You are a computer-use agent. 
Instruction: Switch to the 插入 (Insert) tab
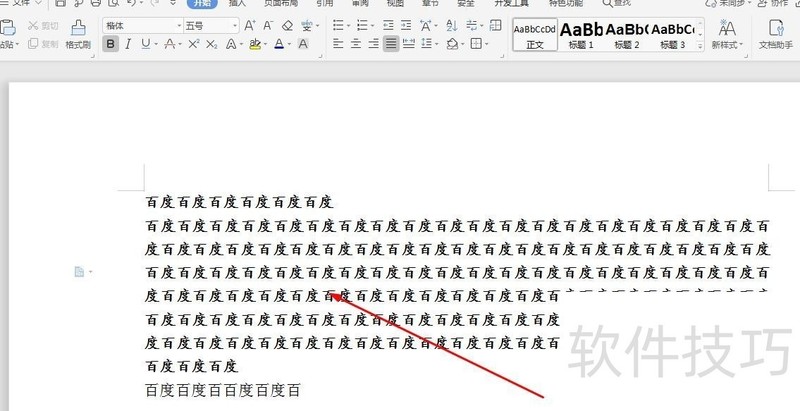[x=237, y=3]
